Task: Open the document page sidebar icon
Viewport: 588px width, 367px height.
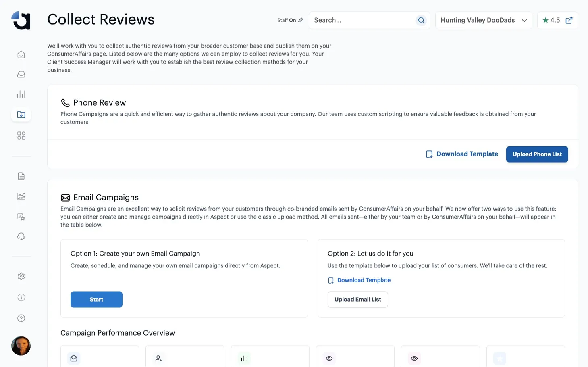Action: click(21, 176)
